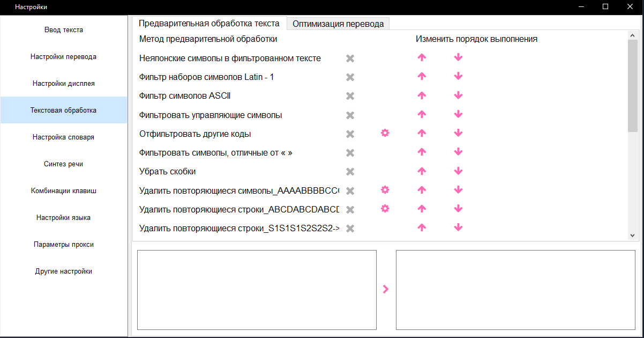This screenshot has height=338, width=644.
Task: Move 'Фильтровать управляющие символы' down
Action: coord(458,114)
